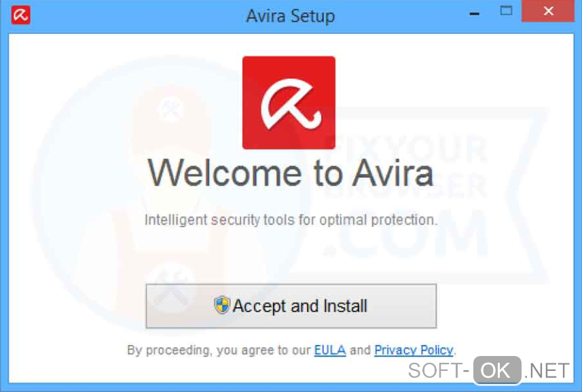Click 'Intelligent security tools for optimal protection.' text
The height and width of the screenshot is (392, 582).
[291, 219]
